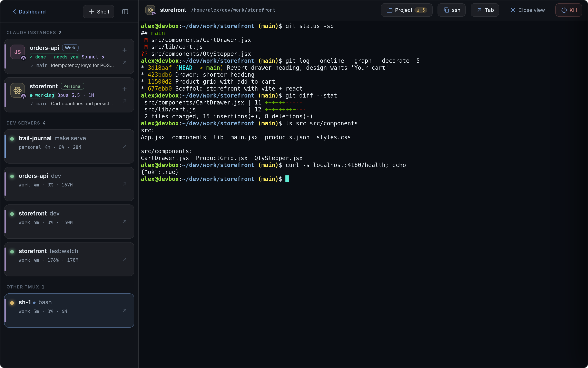
Task: Kill the storefront session
Action: coord(569,10)
